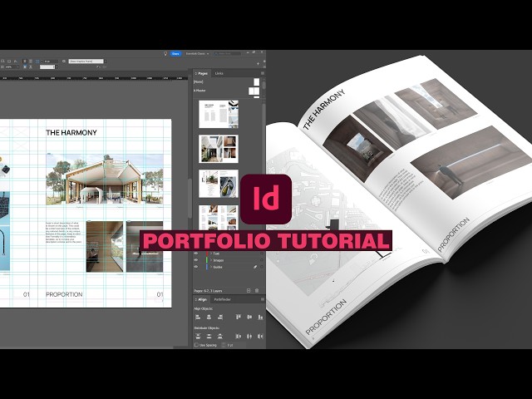Click the Adobe Stock search field

click(x=227, y=53)
